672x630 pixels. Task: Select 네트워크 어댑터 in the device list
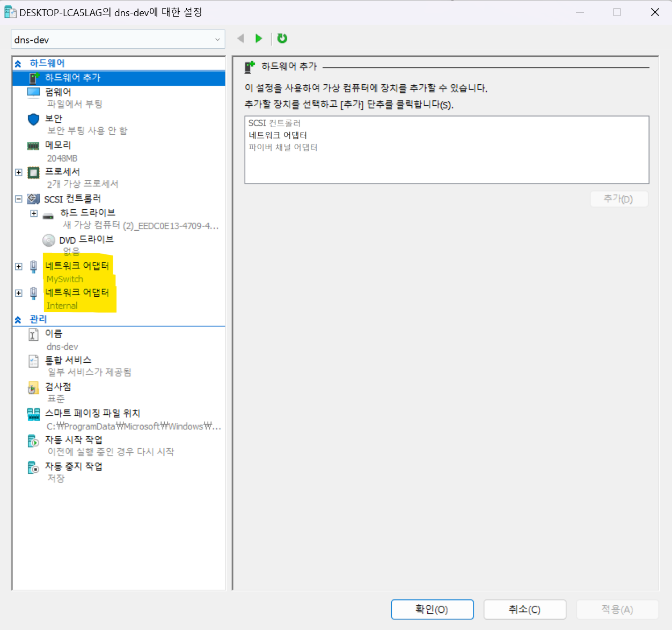277,135
